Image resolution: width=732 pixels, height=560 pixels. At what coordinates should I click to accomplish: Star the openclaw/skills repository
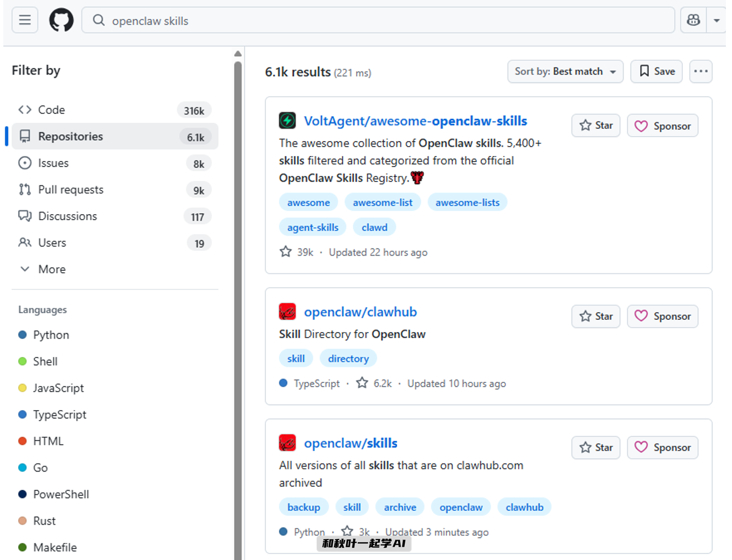click(596, 448)
